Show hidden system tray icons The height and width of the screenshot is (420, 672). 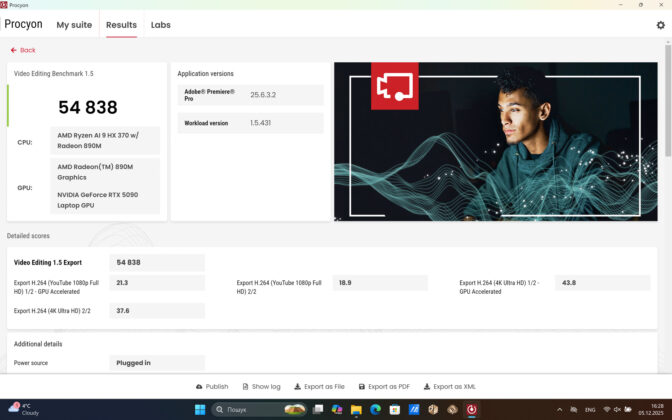pyautogui.click(x=559, y=410)
